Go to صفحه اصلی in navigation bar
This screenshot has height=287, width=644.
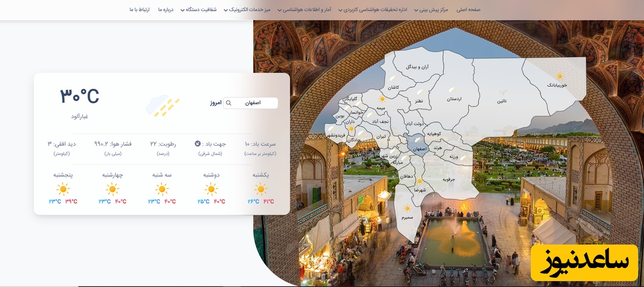[469, 10]
